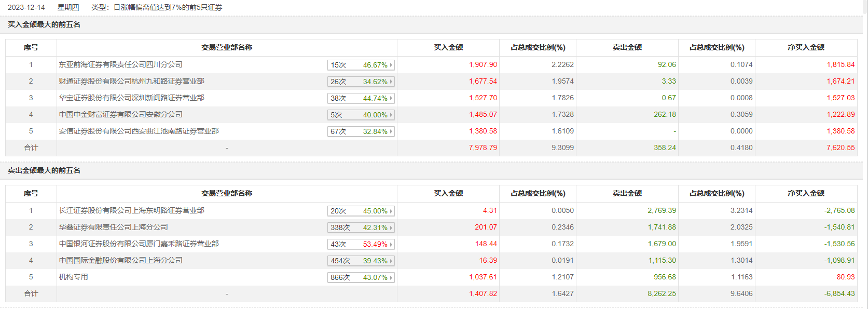The image size is (868, 309).
Task: Open 东亚前海证券有限责任公司四川分公司 link
Action: (x=120, y=64)
